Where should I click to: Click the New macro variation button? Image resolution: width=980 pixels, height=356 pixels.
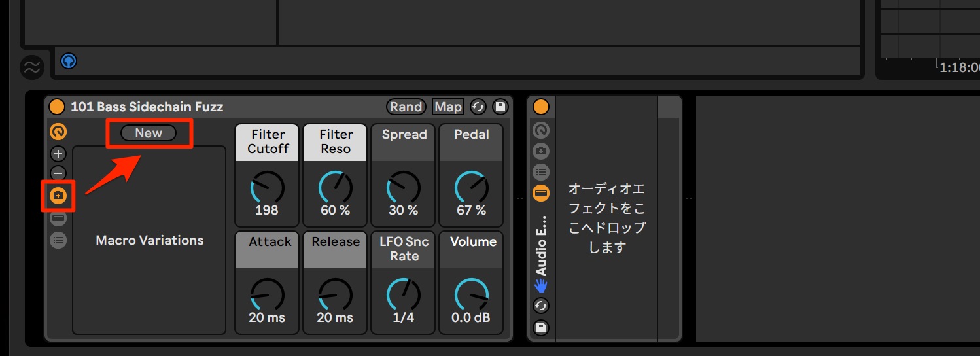point(149,133)
